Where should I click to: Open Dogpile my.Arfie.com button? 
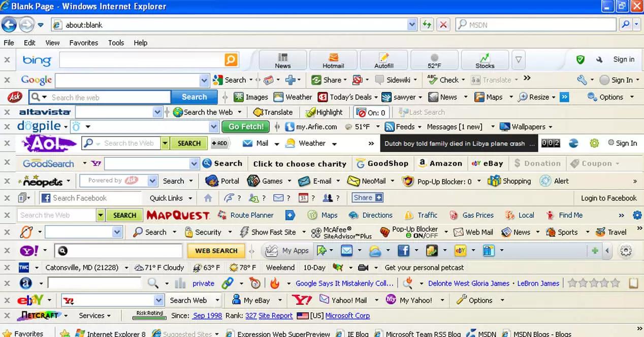coord(311,127)
